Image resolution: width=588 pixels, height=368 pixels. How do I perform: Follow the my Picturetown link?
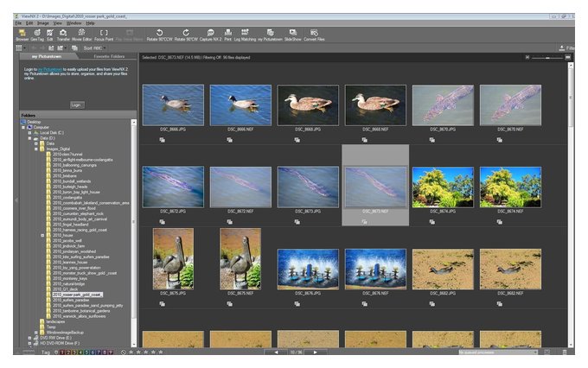(x=50, y=69)
